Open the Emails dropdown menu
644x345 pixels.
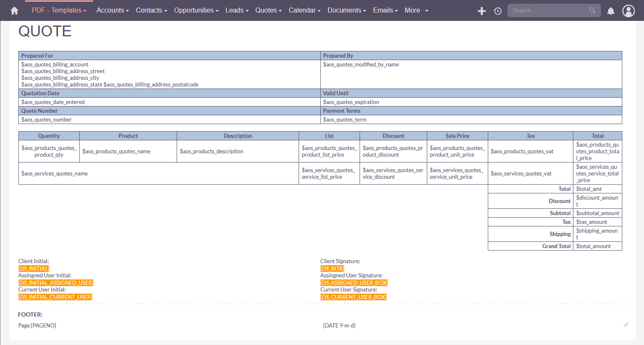pyautogui.click(x=385, y=10)
